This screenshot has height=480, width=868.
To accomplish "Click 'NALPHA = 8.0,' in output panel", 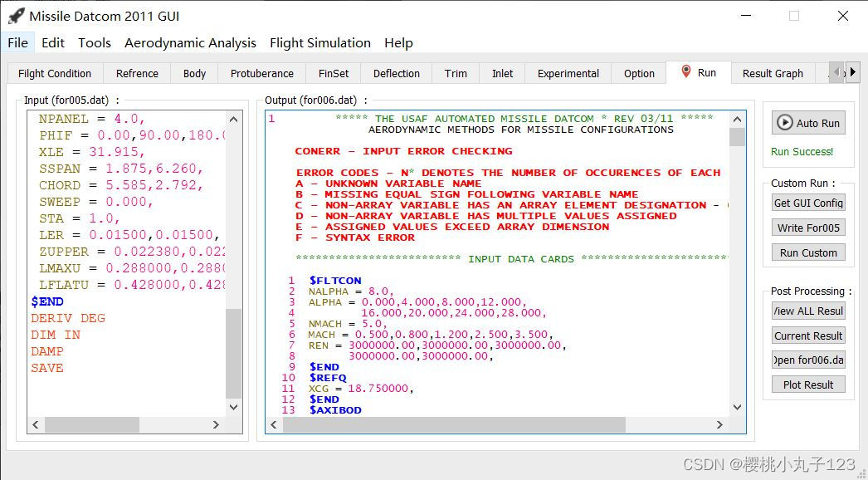I will (x=351, y=291).
